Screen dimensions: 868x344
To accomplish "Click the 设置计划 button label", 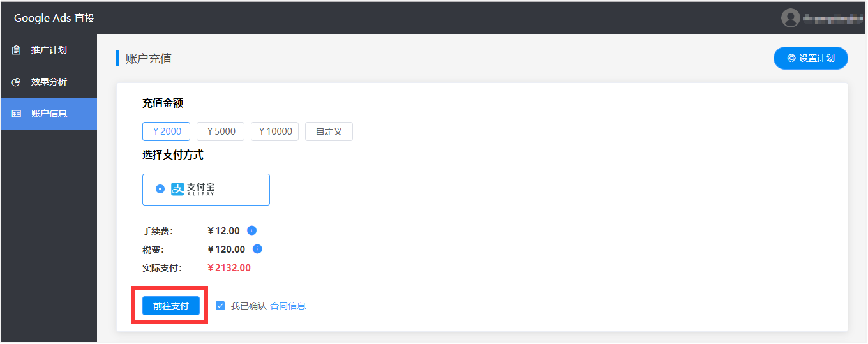I will point(816,58).
